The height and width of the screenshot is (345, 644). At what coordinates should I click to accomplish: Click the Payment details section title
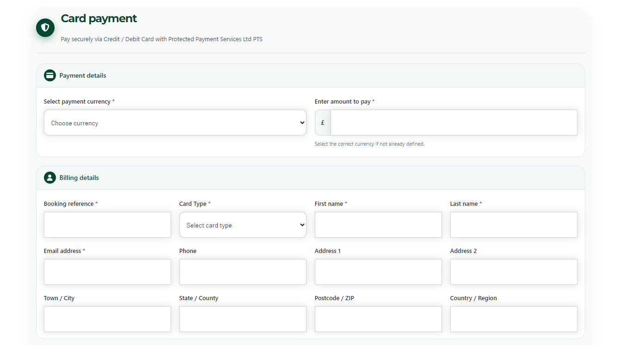pyautogui.click(x=83, y=75)
